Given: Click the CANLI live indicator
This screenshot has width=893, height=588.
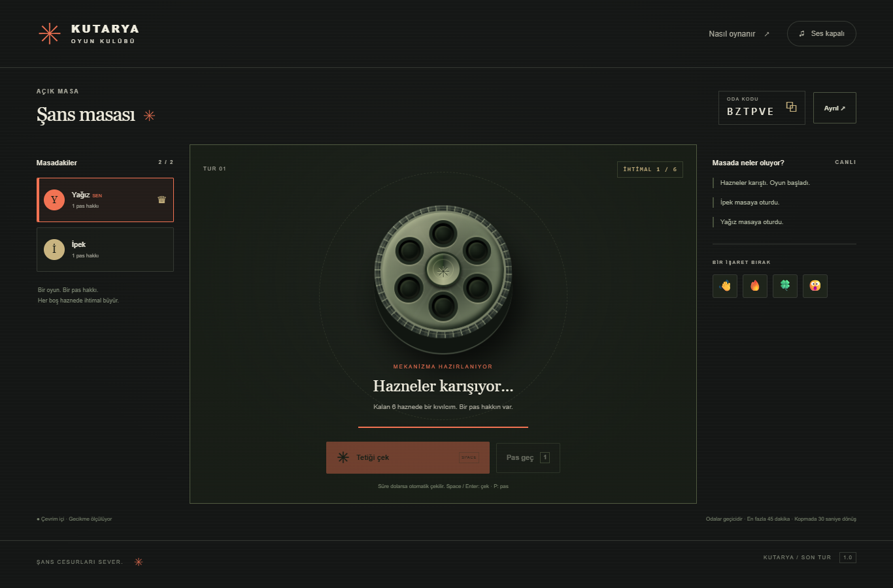Looking at the screenshot, I should (845, 162).
